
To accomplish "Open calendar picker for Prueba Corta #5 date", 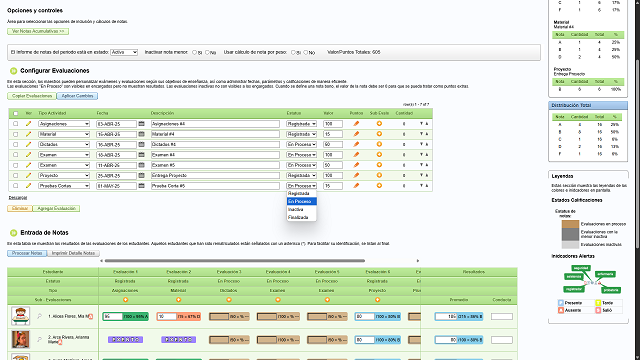I will [x=142, y=186].
